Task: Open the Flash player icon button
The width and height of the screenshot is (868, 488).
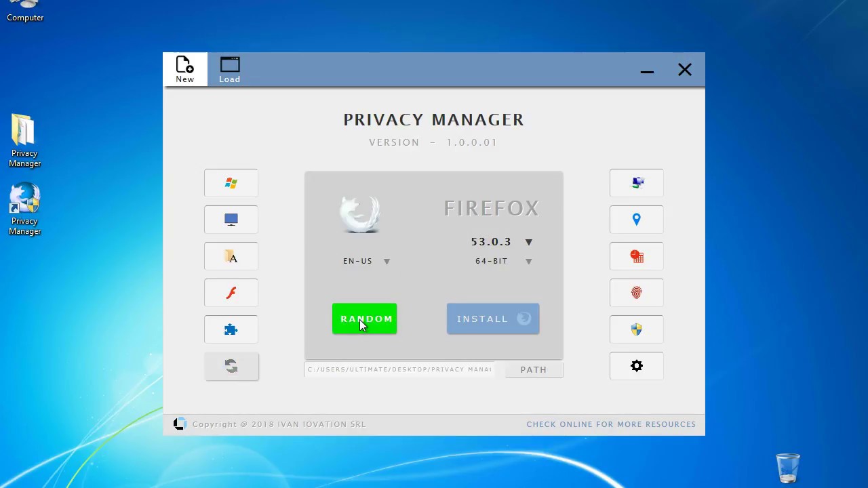Action: pyautogui.click(x=231, y=293)
